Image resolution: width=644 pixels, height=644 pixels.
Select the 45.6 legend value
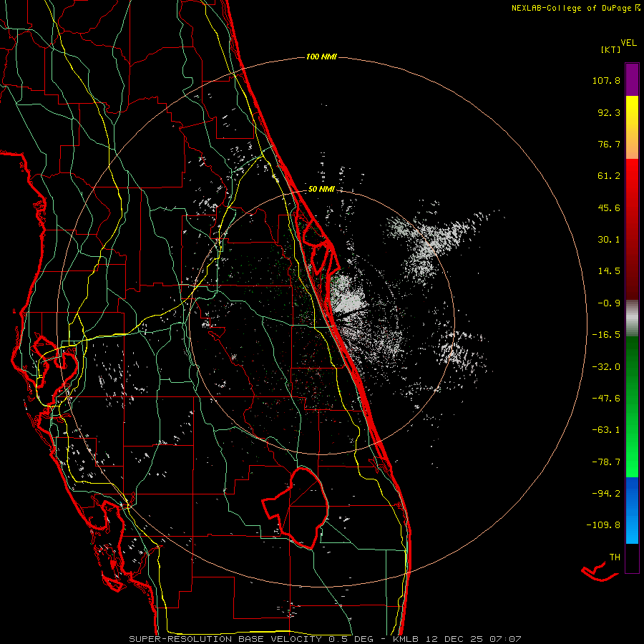click(609, 208)
